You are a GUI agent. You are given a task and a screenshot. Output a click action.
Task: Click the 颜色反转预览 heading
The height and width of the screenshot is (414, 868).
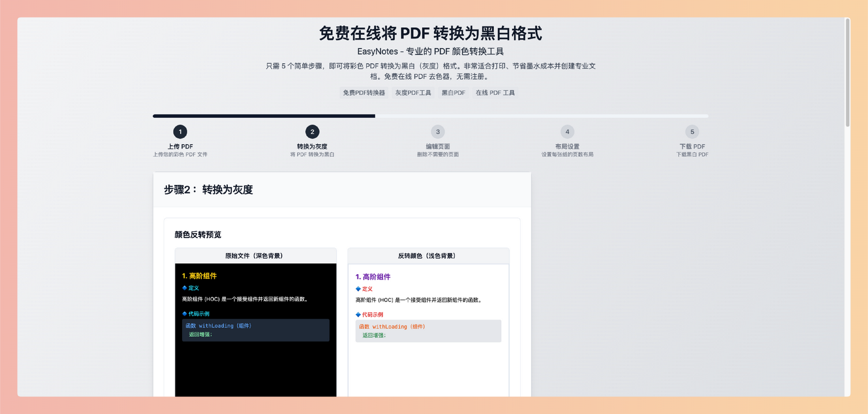coord(198,234)
